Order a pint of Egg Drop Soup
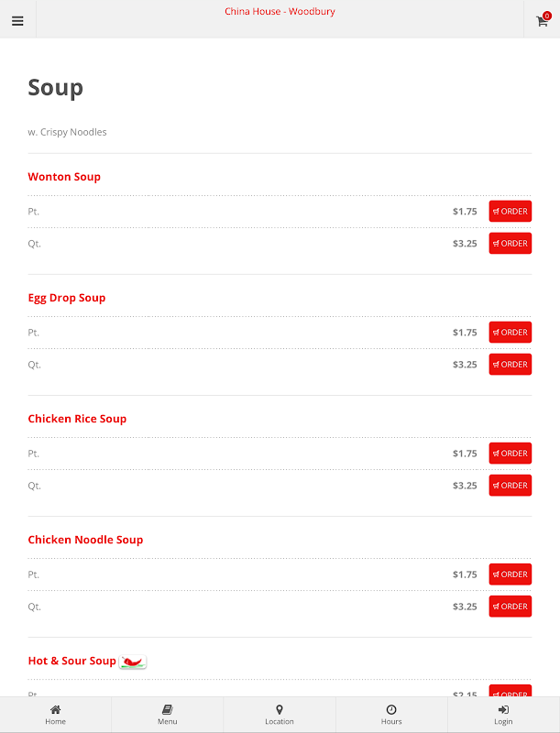Image resolution: width=560 pixels, height=733 pixels. [x=510, y=333]
